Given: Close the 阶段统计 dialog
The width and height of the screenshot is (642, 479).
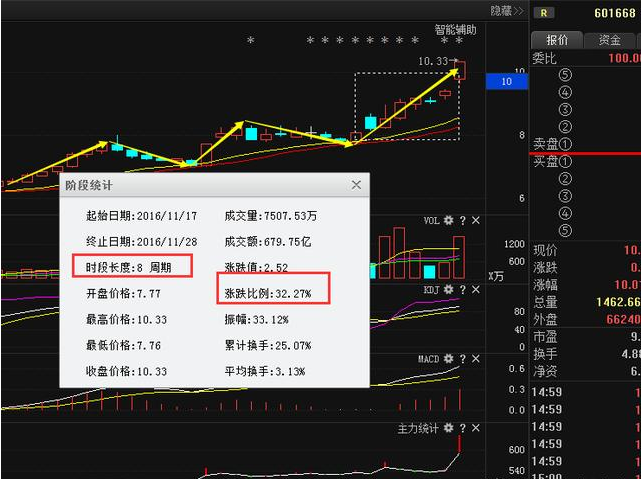Looking at the screenshot, I should click(x=357, y=185).
